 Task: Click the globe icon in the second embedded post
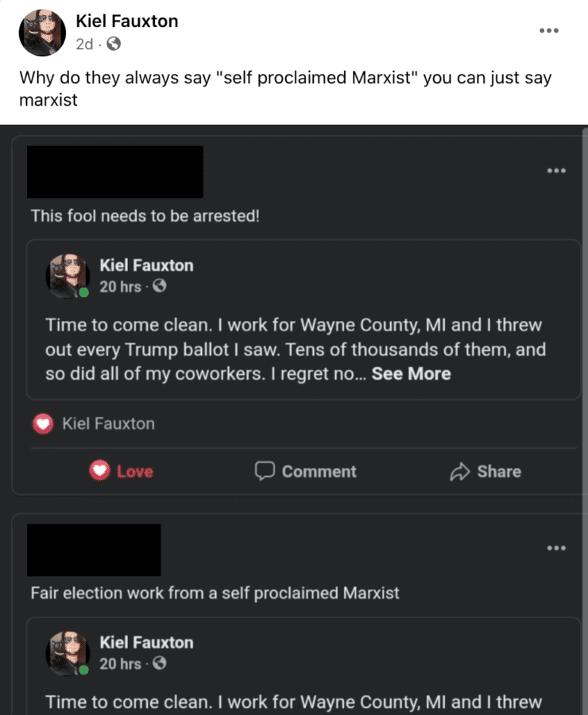pyautogui.click(x=159, y=663)
